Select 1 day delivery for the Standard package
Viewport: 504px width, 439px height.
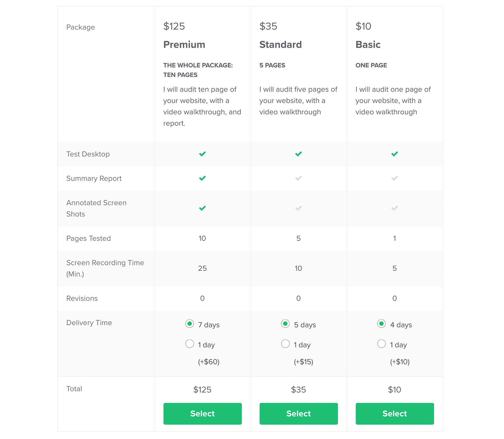point(285,344)
